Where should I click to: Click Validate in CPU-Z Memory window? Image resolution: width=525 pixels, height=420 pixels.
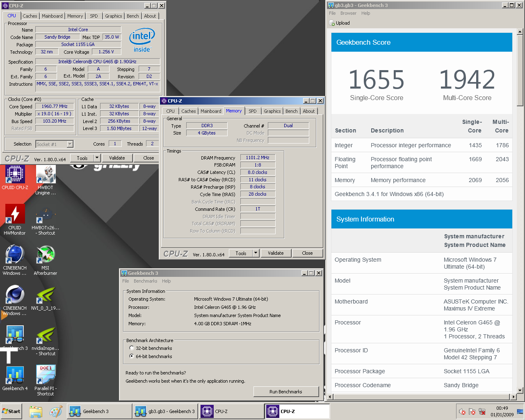pyautogui.click(x=276, y=253)
